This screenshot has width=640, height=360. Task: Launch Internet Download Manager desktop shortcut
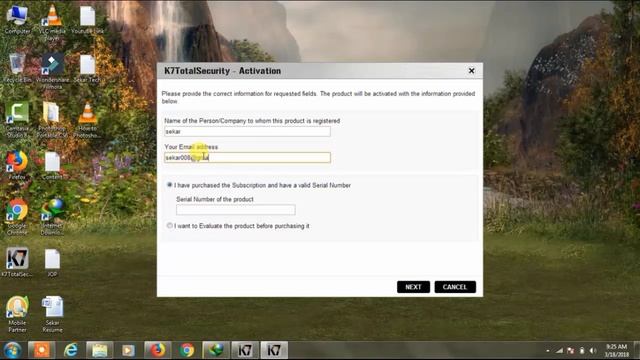point(52,216)
